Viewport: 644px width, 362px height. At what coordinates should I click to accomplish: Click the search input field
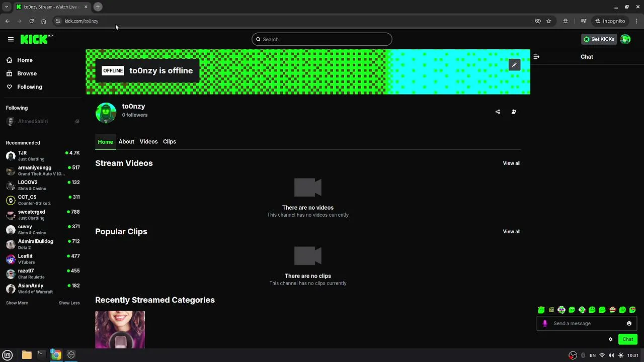[x=322, y=39]
